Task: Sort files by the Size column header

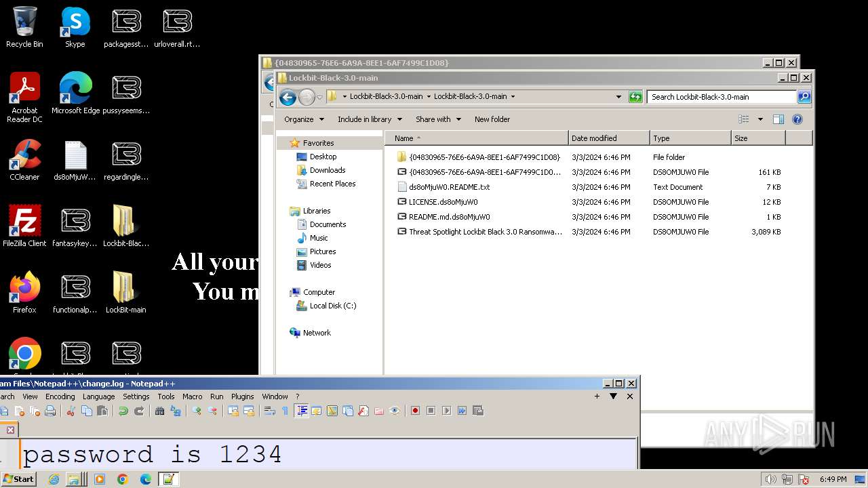Action: point(758,138)
